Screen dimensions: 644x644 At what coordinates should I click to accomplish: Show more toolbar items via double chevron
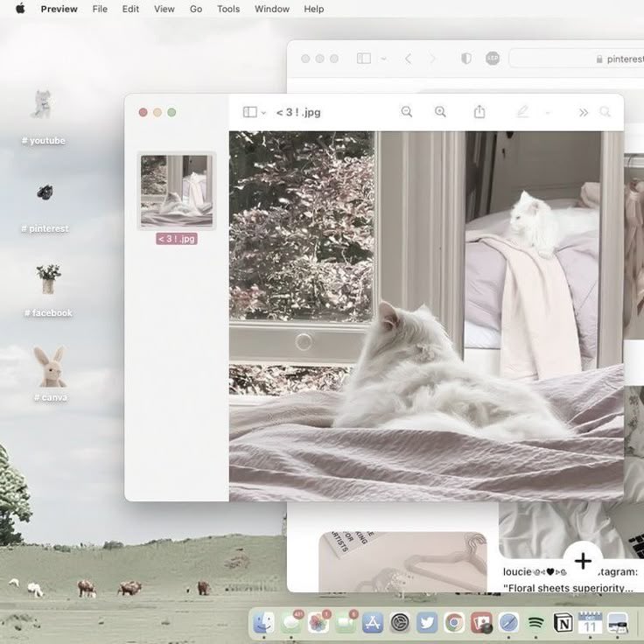pyautogui.click(x=584, y=113)
